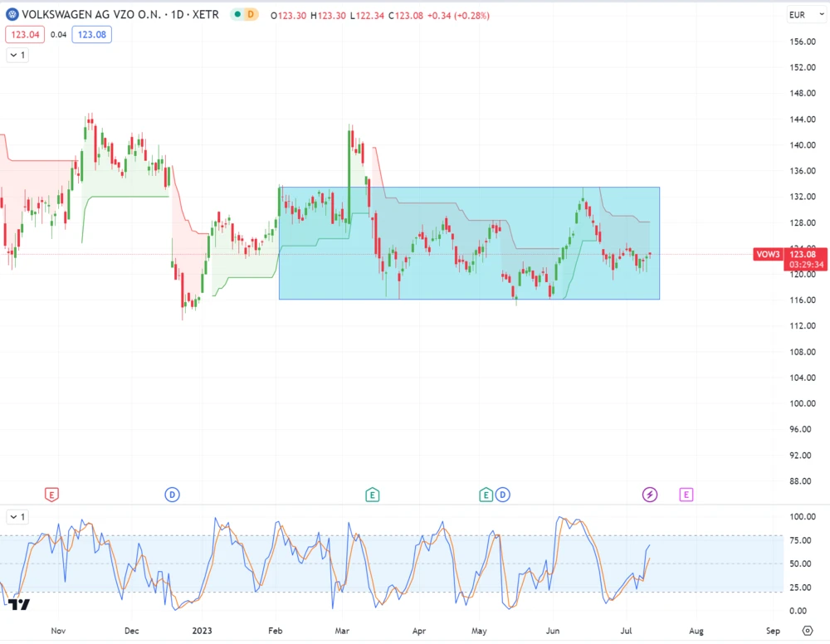The width and height of the screenshot is (830, 644).
Task: Open the blue dividend D marker near December
Action: pos(172,495)
